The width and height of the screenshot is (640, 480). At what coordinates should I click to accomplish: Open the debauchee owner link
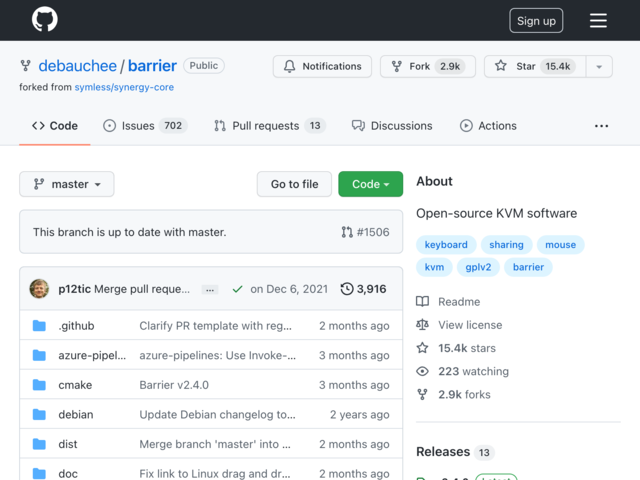[78, 66]
